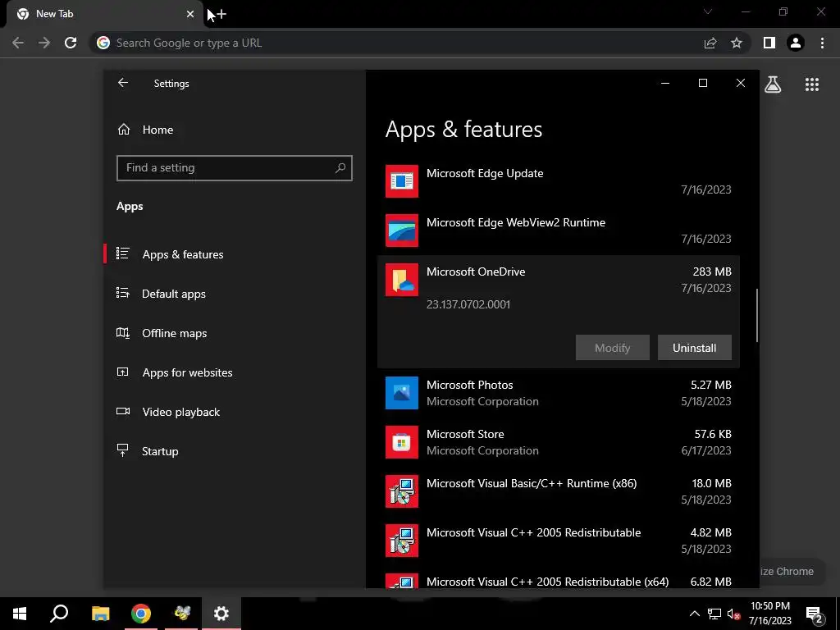The height and width of the screenshot is (630, 840).
Task: Open the Chrome three-dot menu
Action: [x=822, y=43]
